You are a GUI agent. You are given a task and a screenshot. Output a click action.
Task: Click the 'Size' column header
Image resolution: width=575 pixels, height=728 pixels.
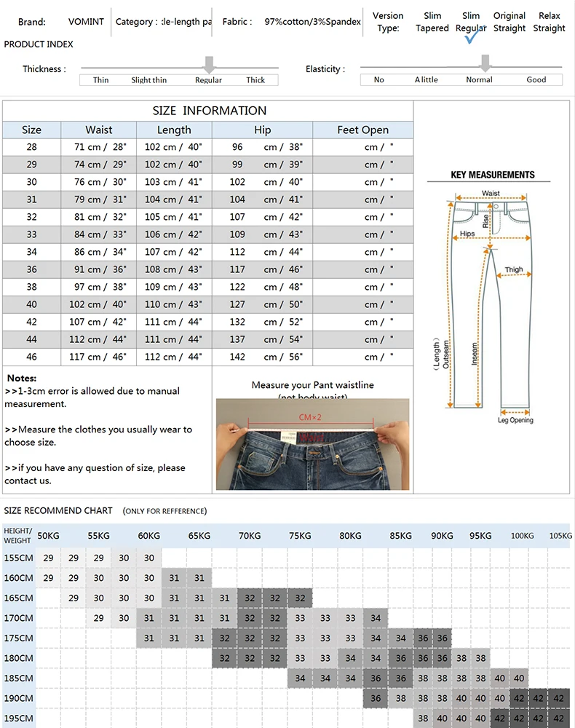[31, 130]
